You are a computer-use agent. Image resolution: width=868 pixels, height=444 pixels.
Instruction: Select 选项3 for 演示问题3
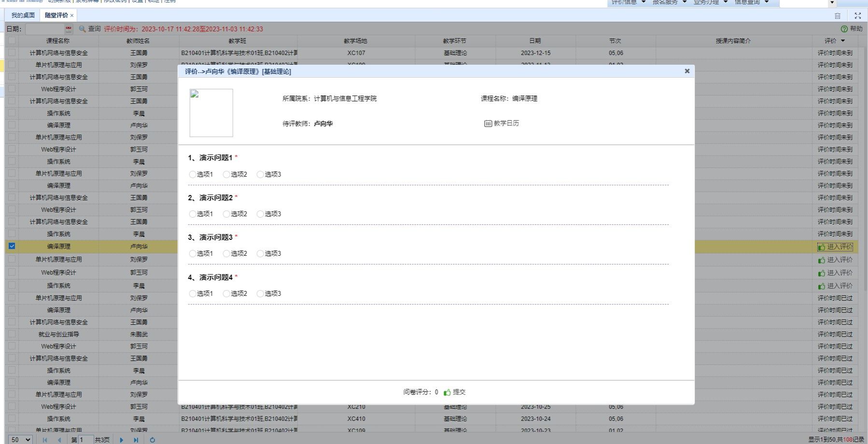coord(260,254)
